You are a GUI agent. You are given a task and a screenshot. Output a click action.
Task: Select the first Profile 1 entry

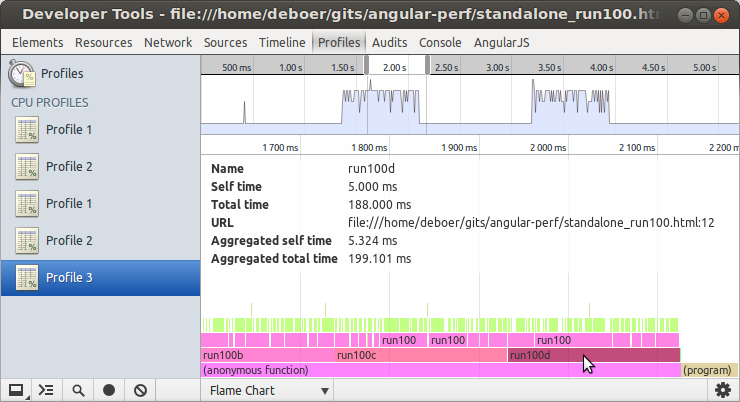coord(100,130)
